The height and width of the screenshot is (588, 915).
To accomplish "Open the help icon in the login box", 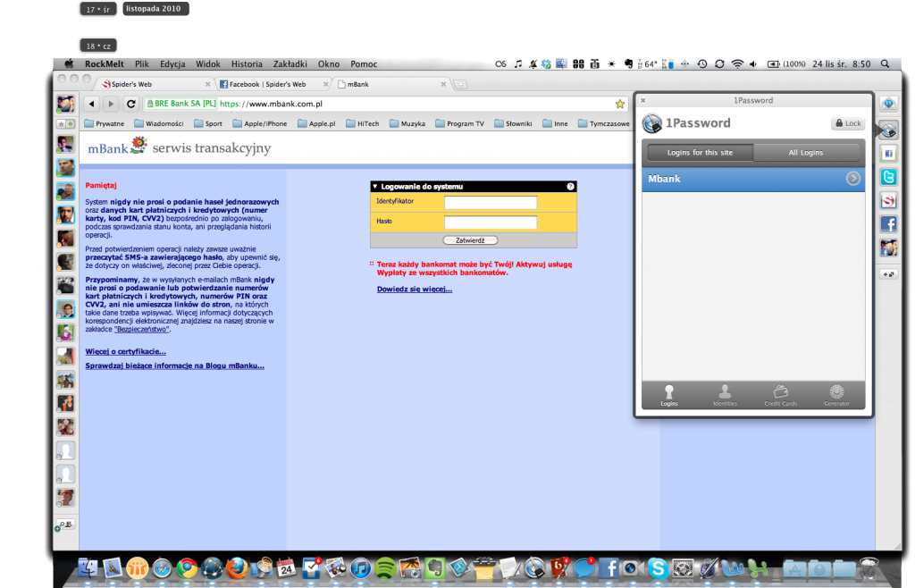I will click(x=571, y=187).
